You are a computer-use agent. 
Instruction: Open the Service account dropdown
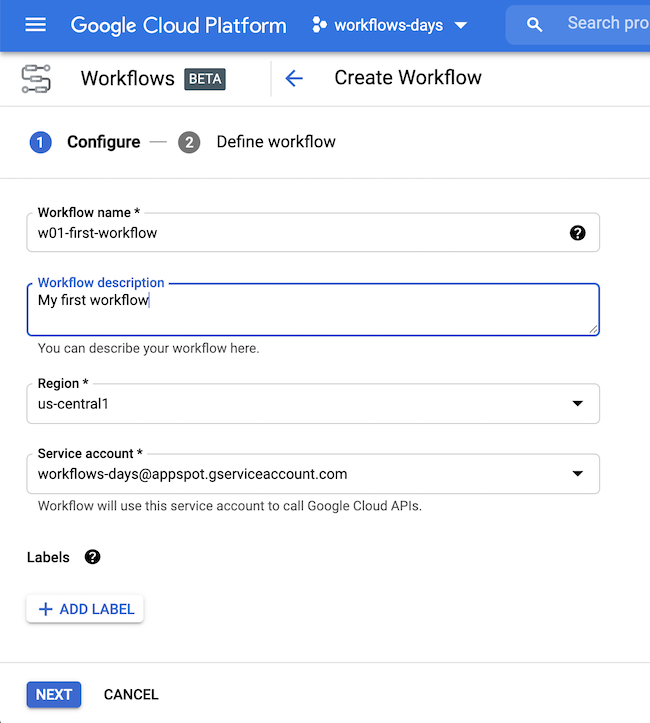(313, 474)
